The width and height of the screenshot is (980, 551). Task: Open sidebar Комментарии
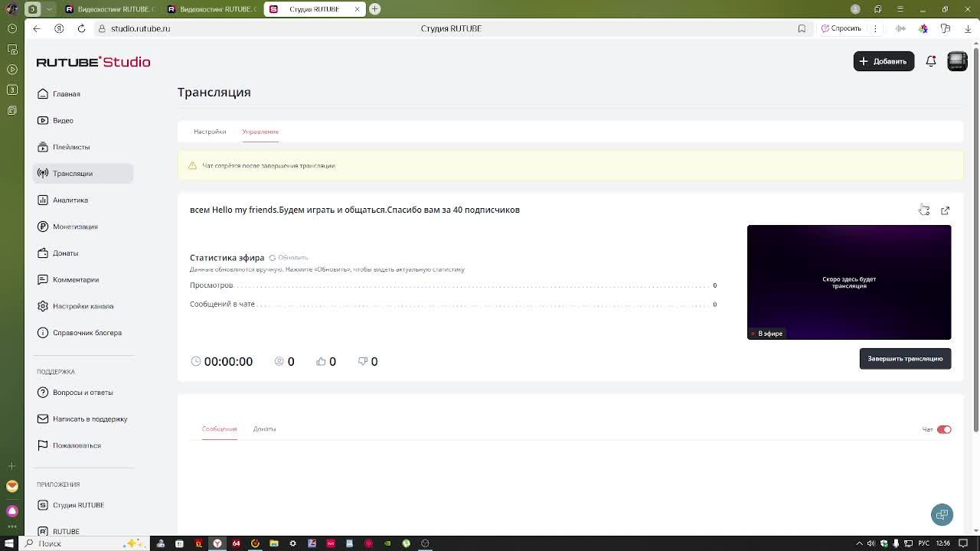point(83,279)
